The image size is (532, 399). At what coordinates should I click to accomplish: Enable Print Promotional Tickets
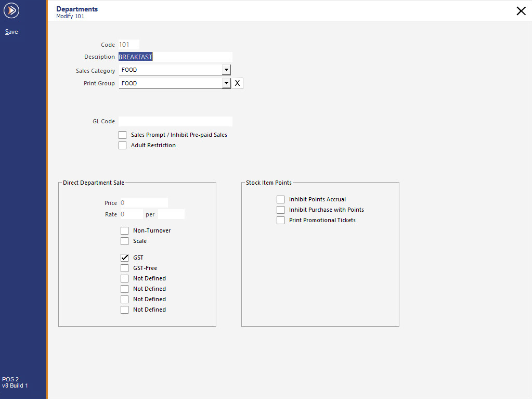pyautogui.click(x=280, y=220)
